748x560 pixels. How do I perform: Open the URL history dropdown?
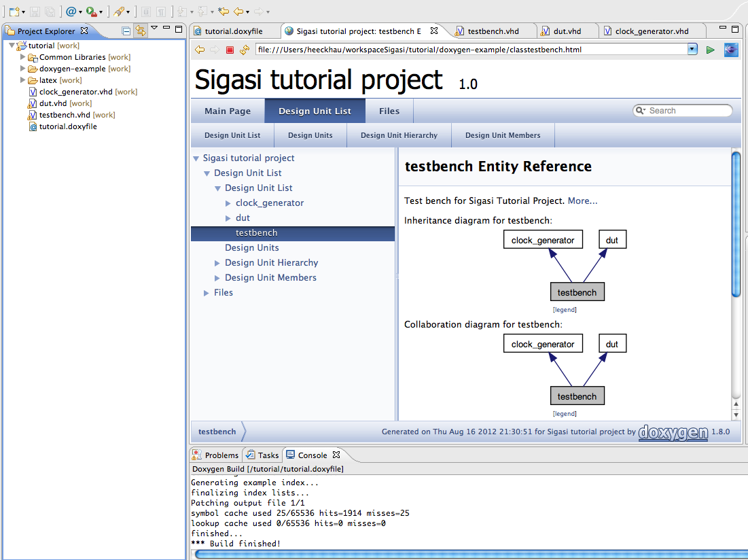click(x=692, y=49)
